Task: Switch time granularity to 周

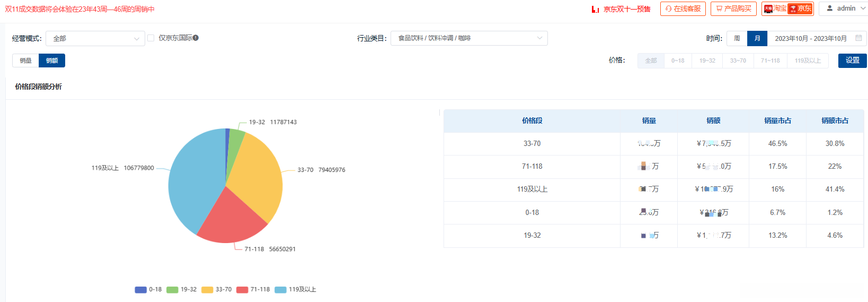Action: [x=737, y=38]
